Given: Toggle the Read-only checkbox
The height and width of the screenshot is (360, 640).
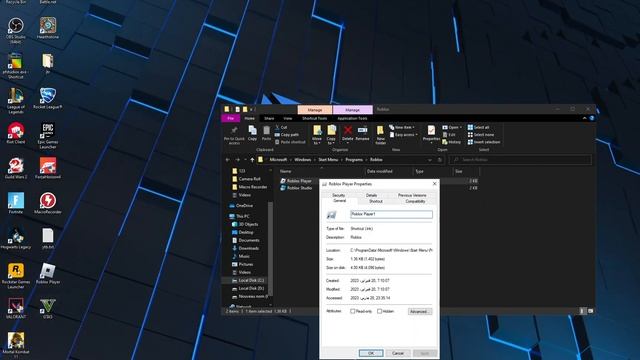Looking at the screenshot, I should 353,311.
